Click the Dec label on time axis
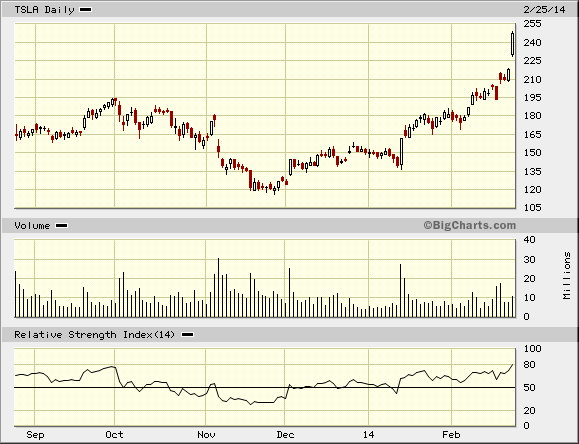The width and height of the screenshot is (579, 444). pos(285,435)
